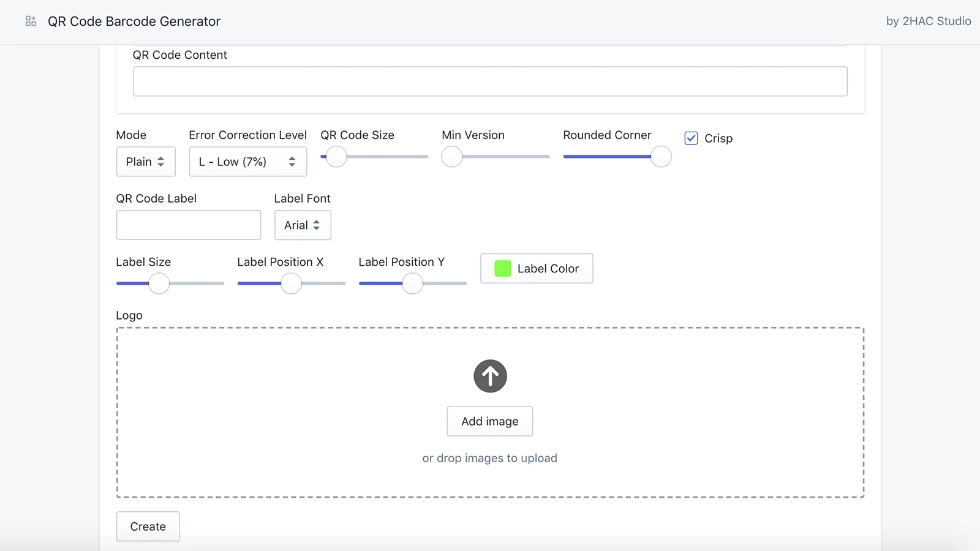Click the upload arrow icon in Logo area

coord(490,376)
